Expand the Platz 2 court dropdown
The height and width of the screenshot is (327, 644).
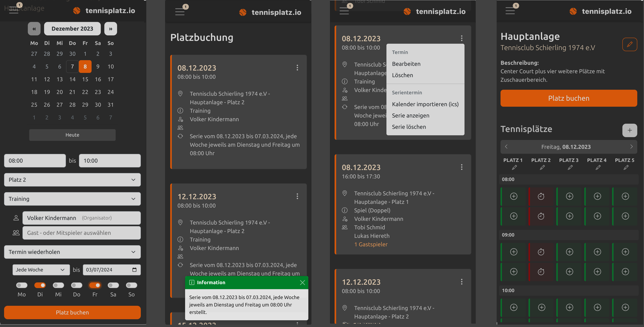(72, 180)
